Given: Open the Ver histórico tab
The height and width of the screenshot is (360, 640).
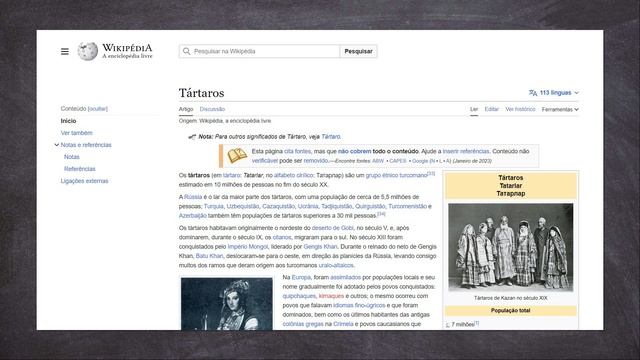Looking at the screenshot, I should pyautogui.click(x=520, y=109).
